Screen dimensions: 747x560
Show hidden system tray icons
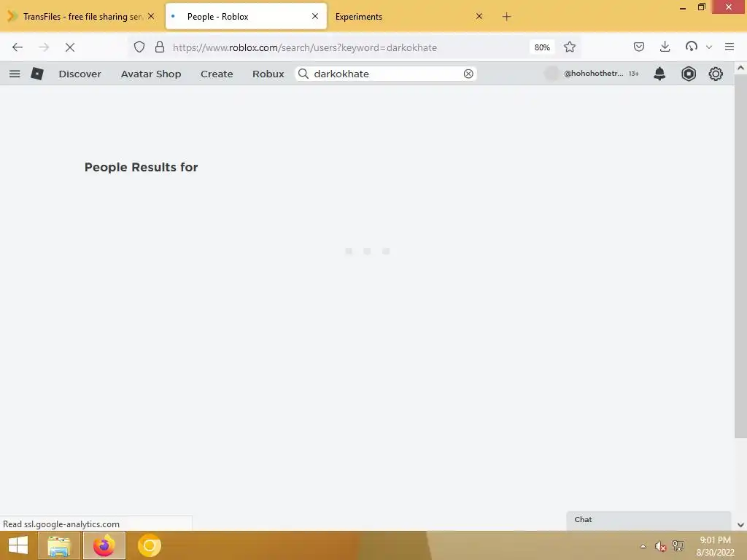tap(643, 546)
